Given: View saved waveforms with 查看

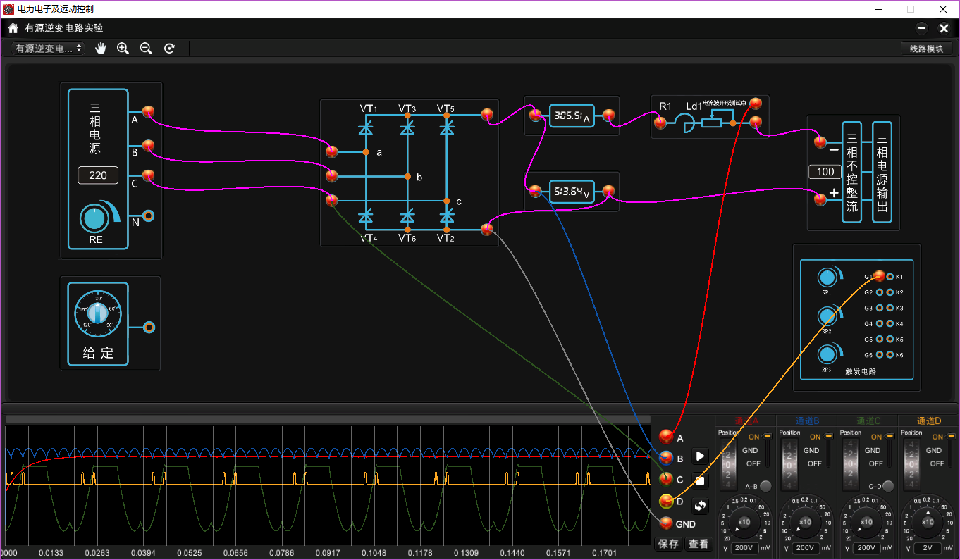Looking at the screenshot, I should click(699, 544).
